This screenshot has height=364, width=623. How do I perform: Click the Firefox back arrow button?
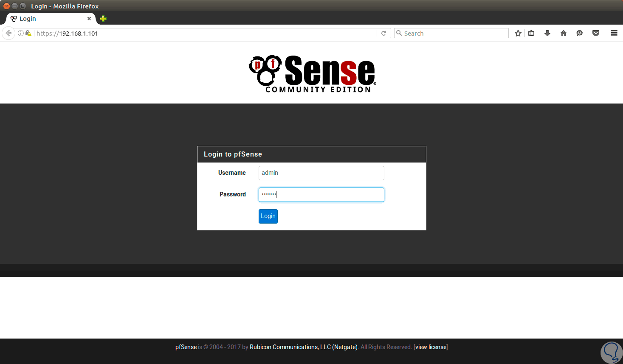click(x=8, y=33)
